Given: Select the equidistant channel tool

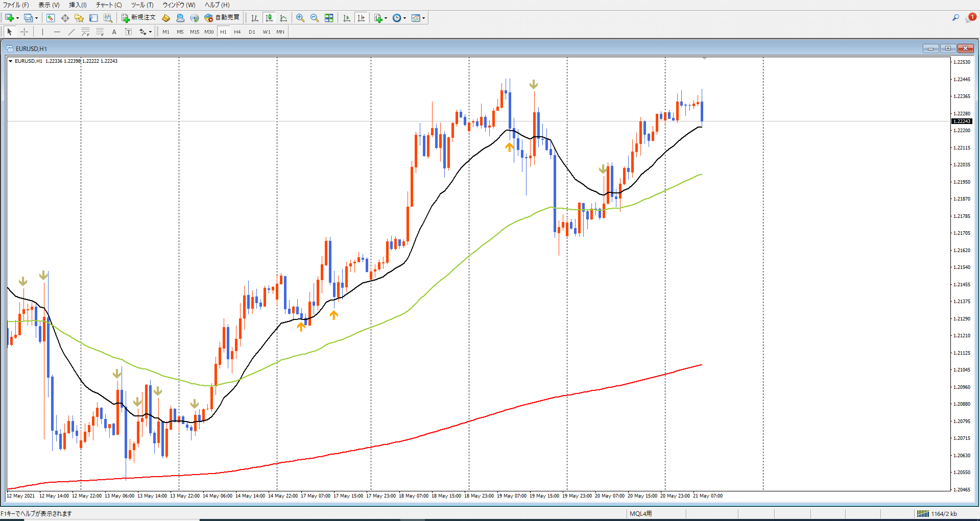Looking at the screenshot, I should [85, 32].
